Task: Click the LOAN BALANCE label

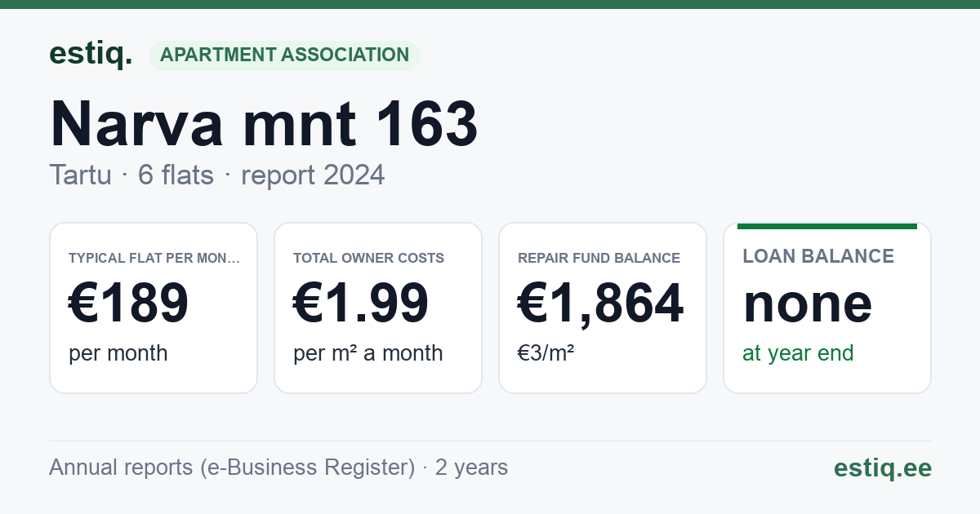Action: point(818,256)
